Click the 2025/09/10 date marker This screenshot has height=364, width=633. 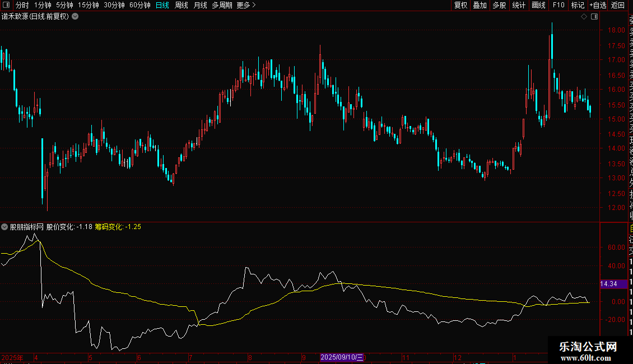point(342,357)
